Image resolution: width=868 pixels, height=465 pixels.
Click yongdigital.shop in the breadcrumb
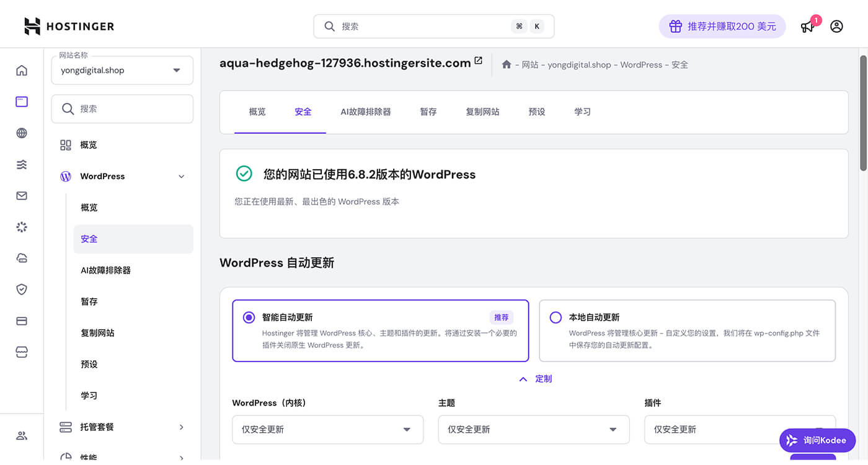coord(579,64)
